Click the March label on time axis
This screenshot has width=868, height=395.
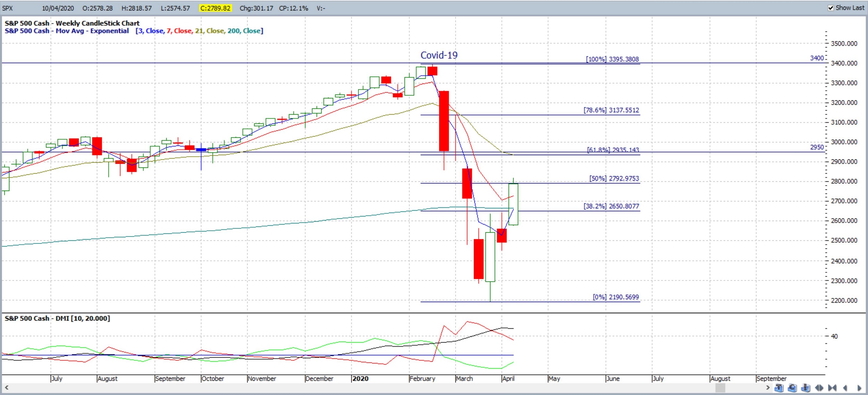(x=465, y=378)
